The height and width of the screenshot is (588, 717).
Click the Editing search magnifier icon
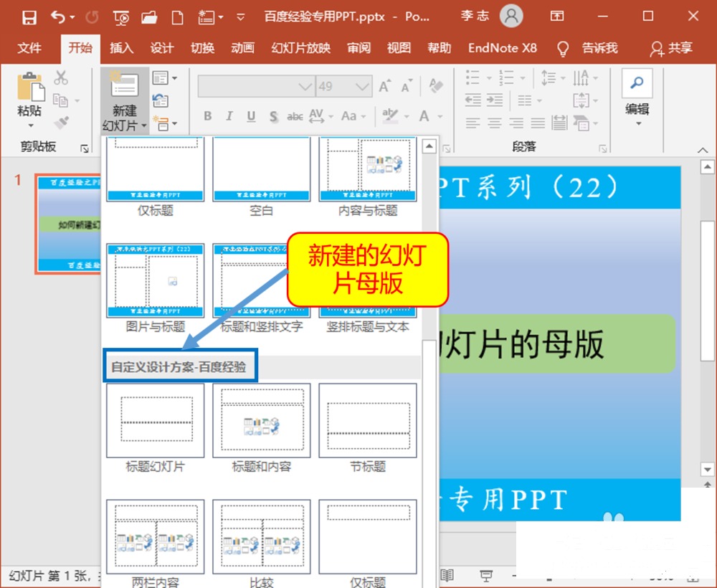tap(637, 82)
